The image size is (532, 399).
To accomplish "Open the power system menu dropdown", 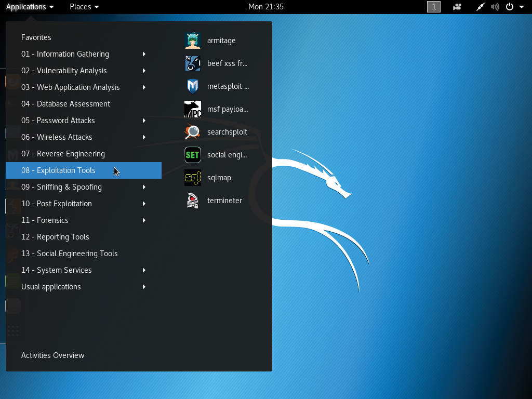I will click(x=514, y=7).
